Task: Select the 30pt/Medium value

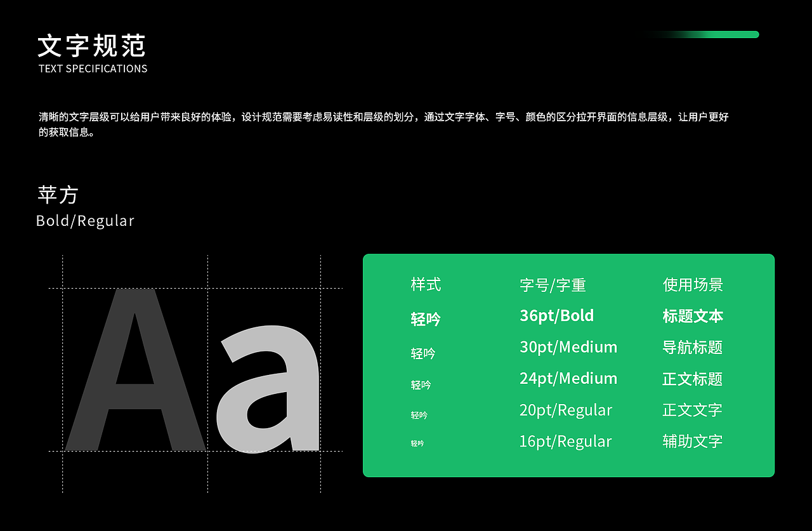Action: coord(568,347)
